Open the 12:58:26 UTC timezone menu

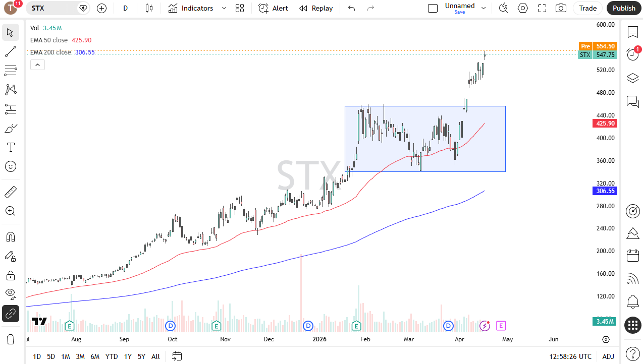[570, 356]
